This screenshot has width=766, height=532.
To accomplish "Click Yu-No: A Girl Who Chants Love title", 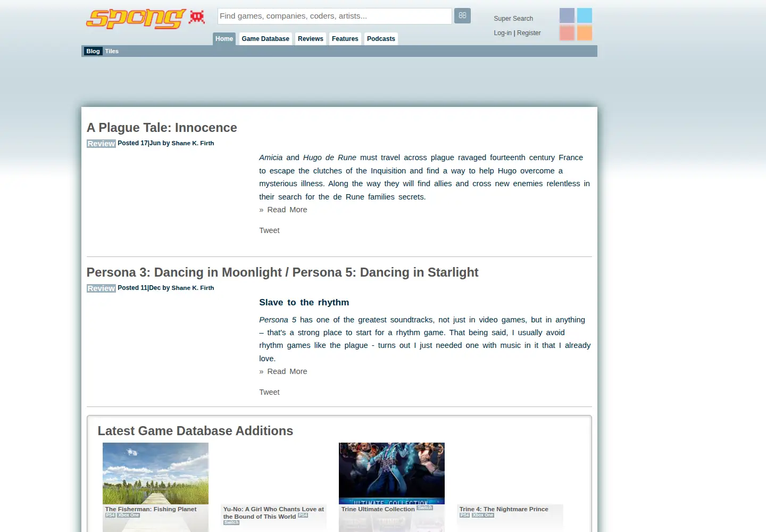I will pyautogui.click(x=273, y=513).
